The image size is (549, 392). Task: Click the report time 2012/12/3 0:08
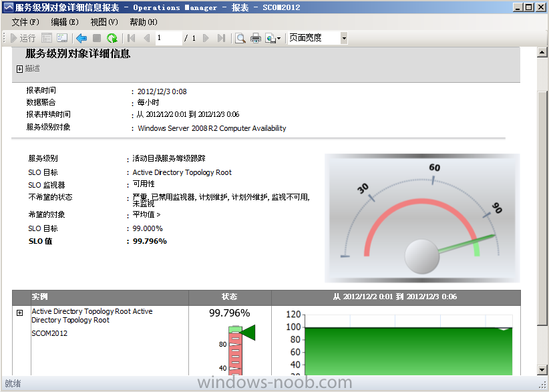tap(162, 91)
